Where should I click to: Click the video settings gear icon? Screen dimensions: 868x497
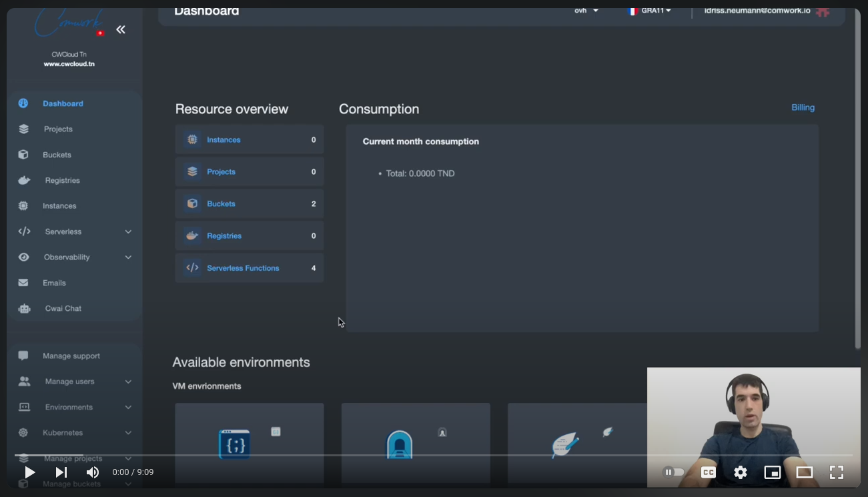coord(741,472)
